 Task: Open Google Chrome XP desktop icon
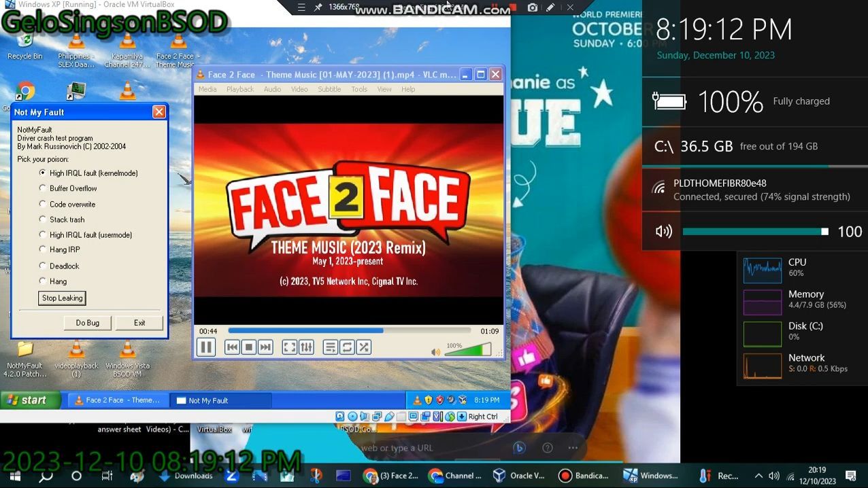point(25,92)
